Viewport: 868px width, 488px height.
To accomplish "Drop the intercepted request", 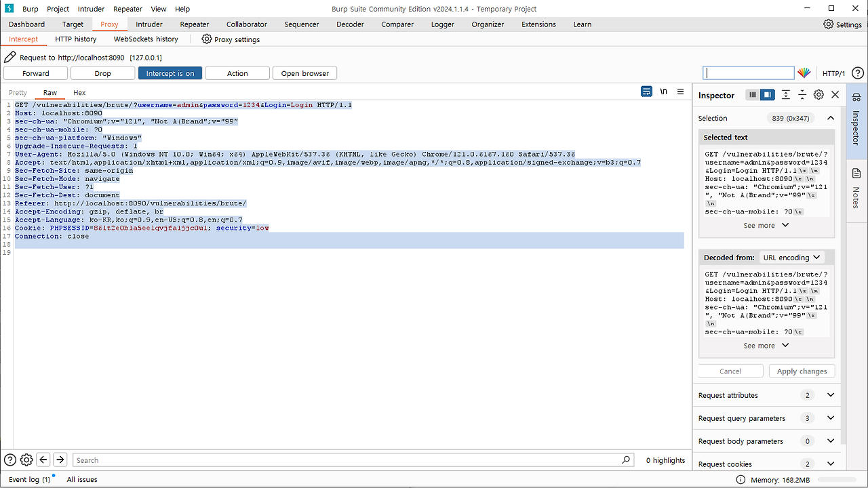I will 102,73.
